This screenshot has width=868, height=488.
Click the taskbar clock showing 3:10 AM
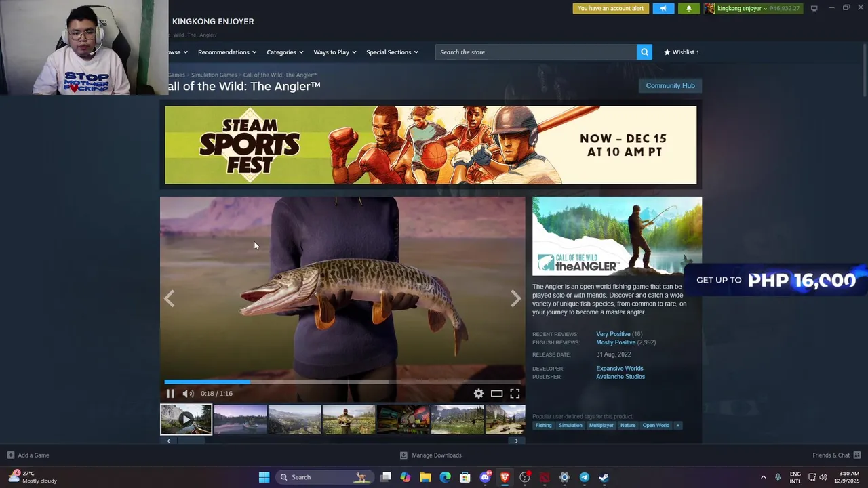848,477
